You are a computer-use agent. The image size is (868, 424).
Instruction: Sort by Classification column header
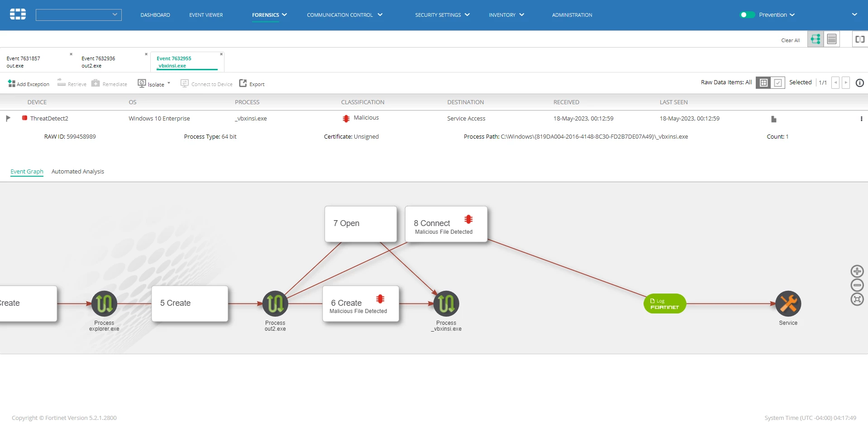click(362, 102)
